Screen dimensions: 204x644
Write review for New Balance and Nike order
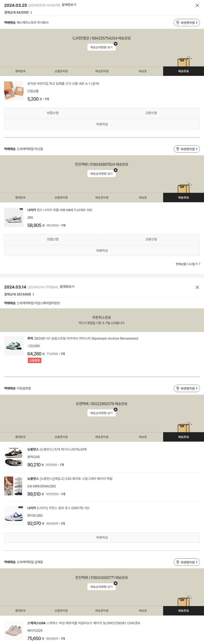pos(102,537)
